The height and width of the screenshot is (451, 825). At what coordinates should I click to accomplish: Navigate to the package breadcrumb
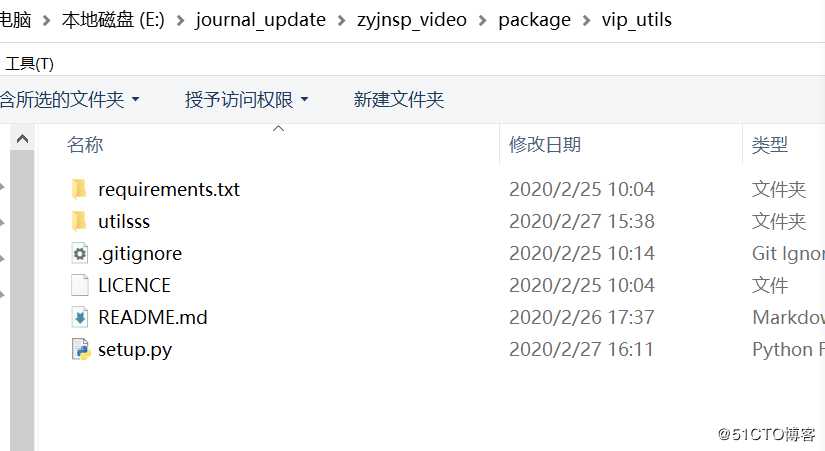534,20
